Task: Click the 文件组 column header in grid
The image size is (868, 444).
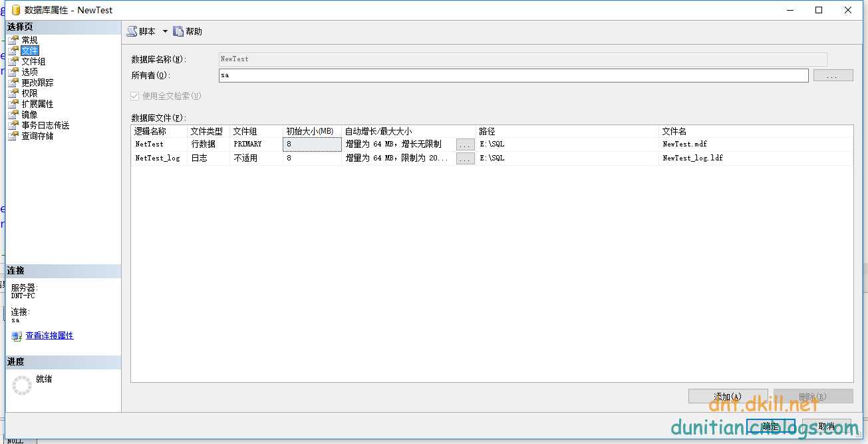Action: pos(256,131)
